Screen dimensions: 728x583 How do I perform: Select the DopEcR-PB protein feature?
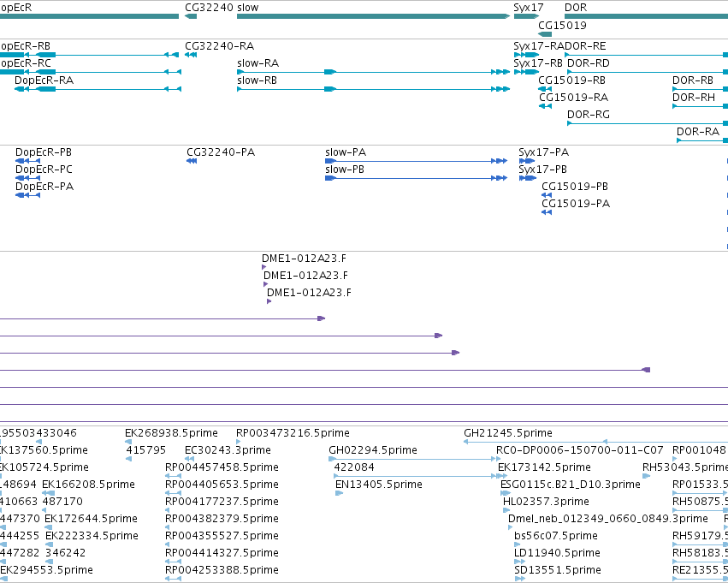(44, 153)
